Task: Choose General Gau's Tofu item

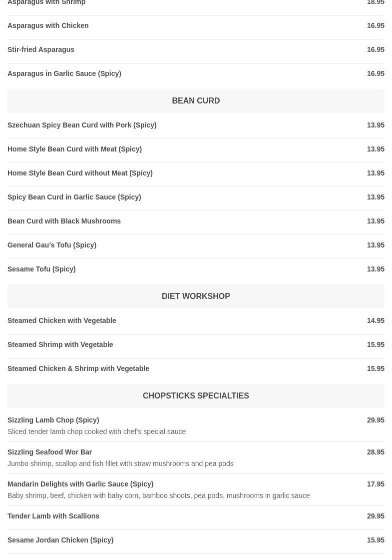Action: tap(52, 245)
